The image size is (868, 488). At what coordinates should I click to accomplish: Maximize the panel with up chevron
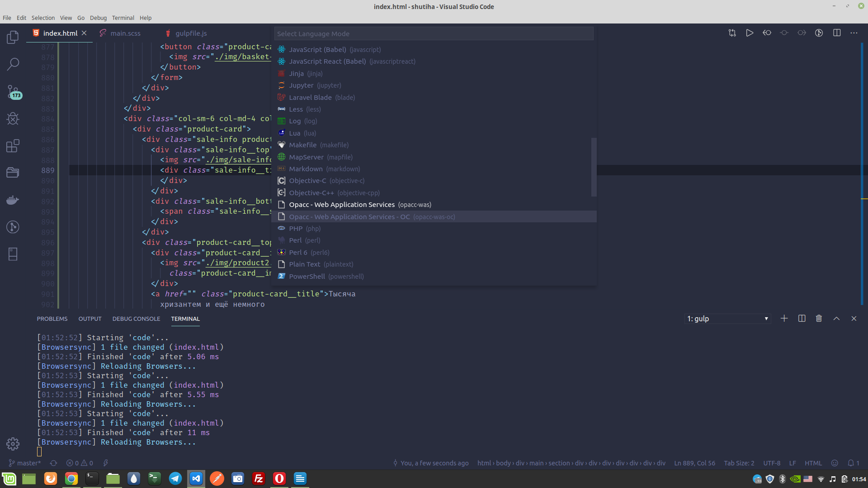coord(836,319)
